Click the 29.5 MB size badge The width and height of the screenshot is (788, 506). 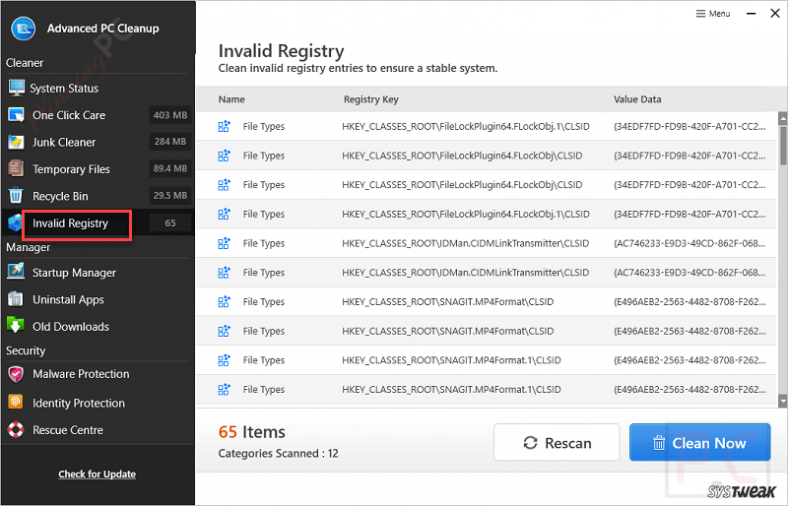[170, 195]
